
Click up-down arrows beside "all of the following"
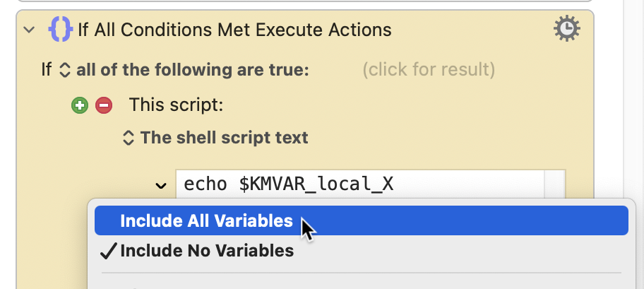(65, 70)
